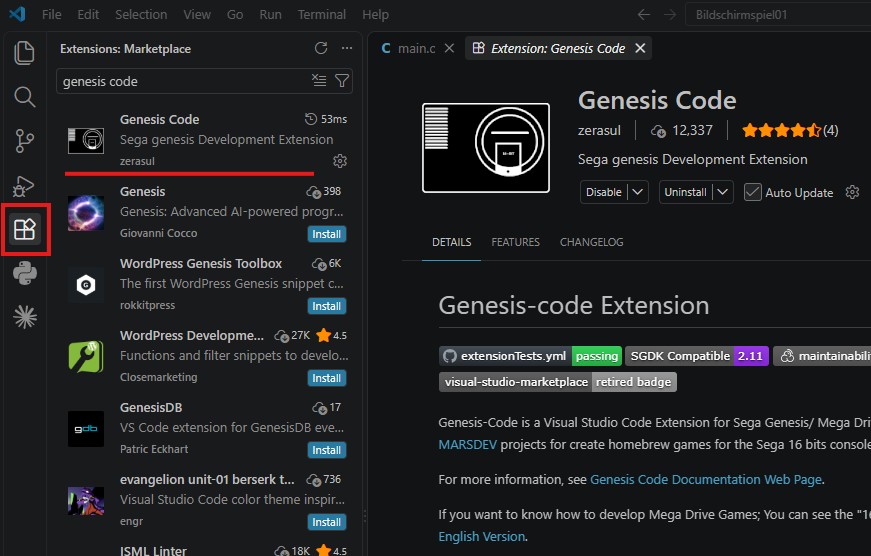Open the Help menu
The image size is (871, 556).
coord(376,14)
